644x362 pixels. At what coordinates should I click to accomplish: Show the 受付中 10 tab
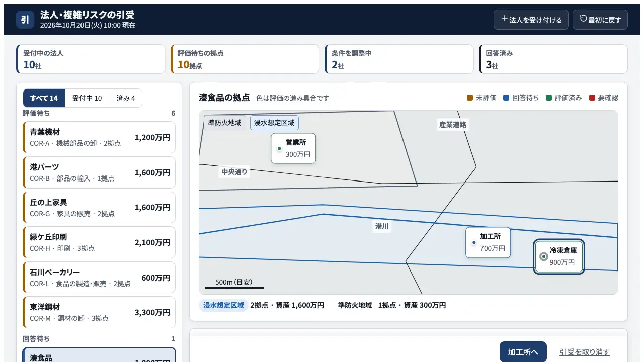[87, 98]
